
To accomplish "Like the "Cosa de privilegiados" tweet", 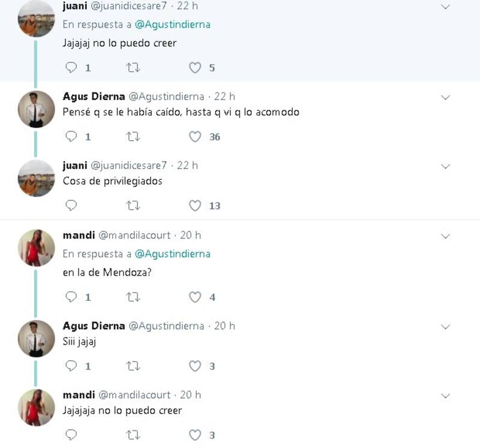I will (195, 206).
